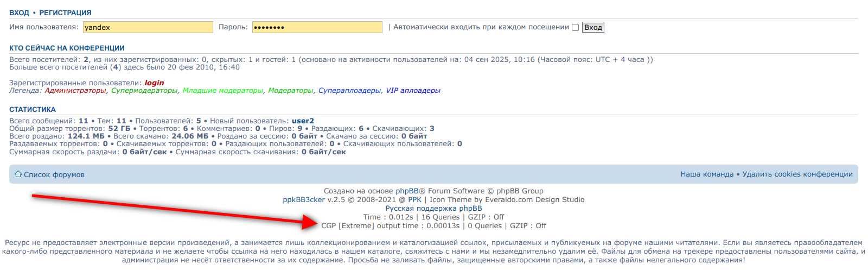Toggle the automatic login checkbox

click(x=575, y=28)
